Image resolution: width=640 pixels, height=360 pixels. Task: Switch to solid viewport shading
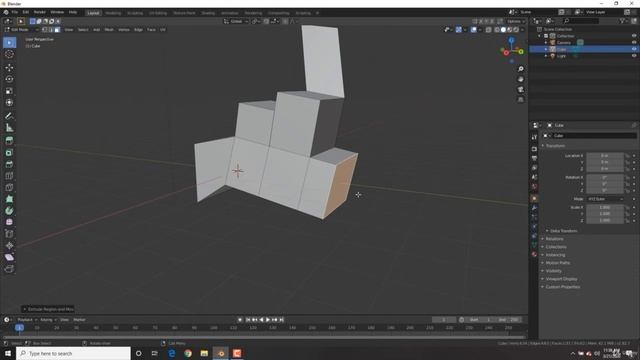(503, 30)
